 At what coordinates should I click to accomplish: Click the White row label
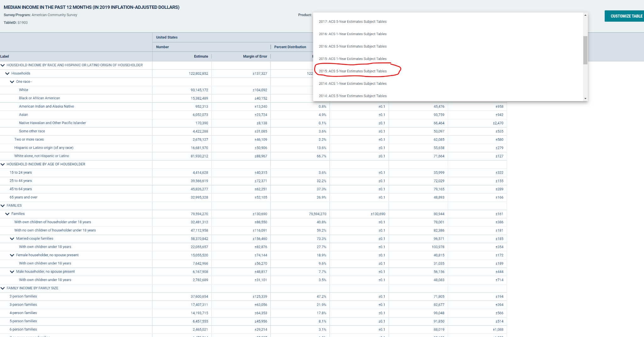pyautogui.click(x=24, y=90)
